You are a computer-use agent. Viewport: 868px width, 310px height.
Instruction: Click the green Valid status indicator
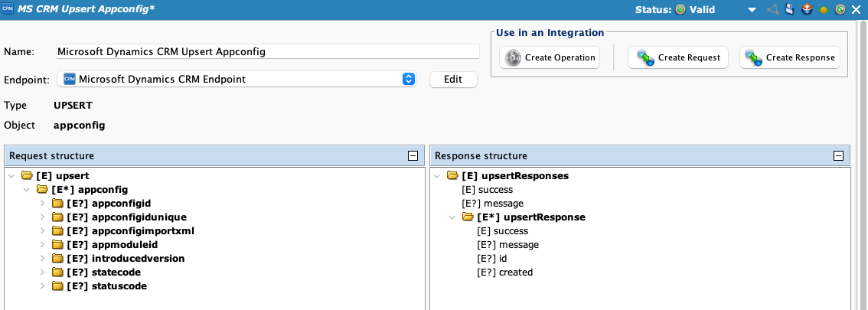coord(680,10)
